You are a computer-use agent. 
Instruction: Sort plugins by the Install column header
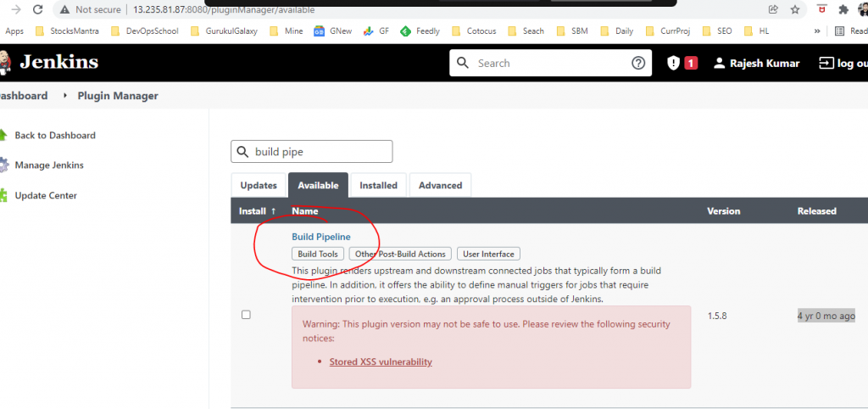coord(257,210)
